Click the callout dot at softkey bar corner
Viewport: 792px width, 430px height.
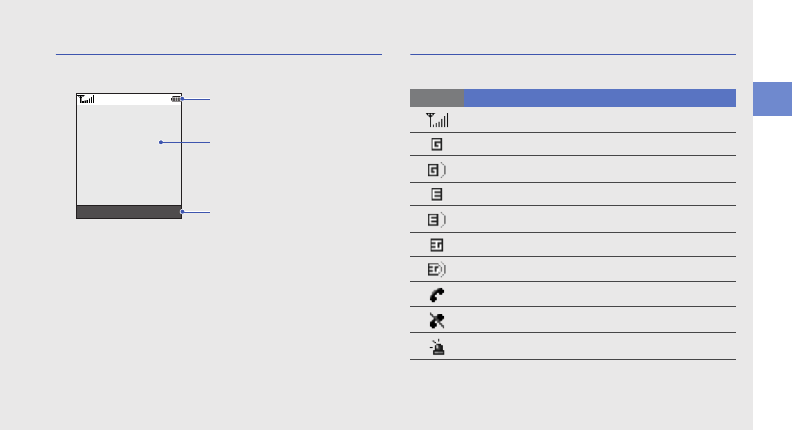pos(181,212)
